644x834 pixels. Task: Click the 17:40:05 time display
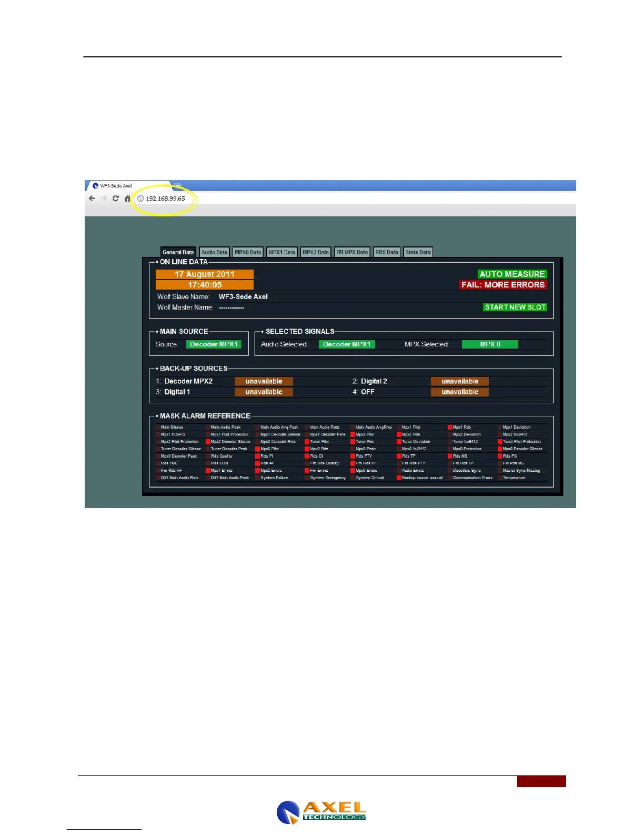coord(205,285)
